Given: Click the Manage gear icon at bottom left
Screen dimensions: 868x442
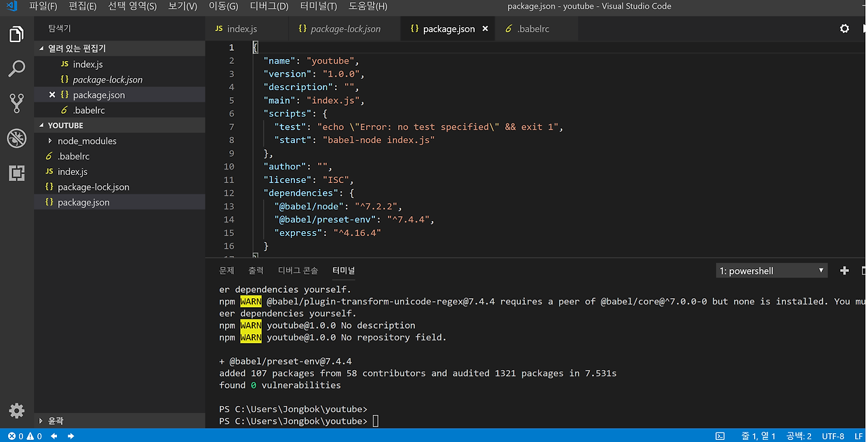Looking at the screenshot, I should (x=16, y=411).
